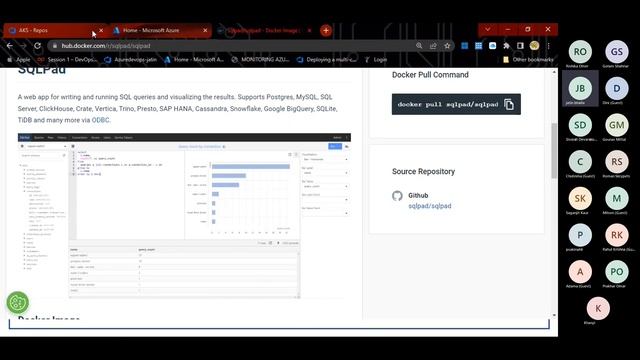Screen dimensions: 640x360
Task: Click the Source Repository heading
Action: pos(423,171)
